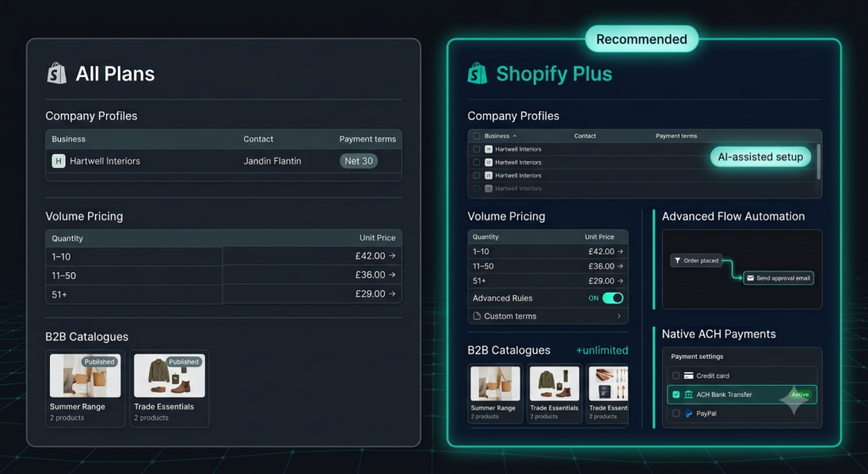Click the Quantity header in Shopify Plus
This screenshot has height=474, width=868.
(x=486, y=237)
